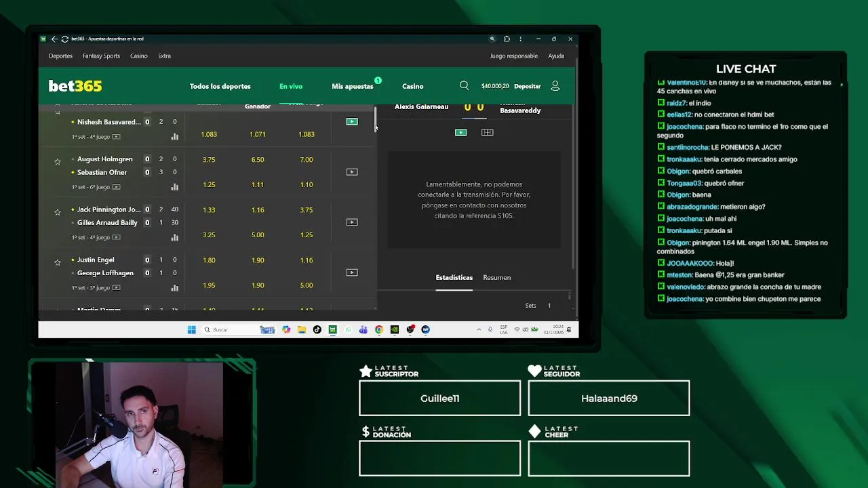Viewport: 868px width, 488px height.
Task: Open Mis apuestas tab
Action: tap(353, 86)
